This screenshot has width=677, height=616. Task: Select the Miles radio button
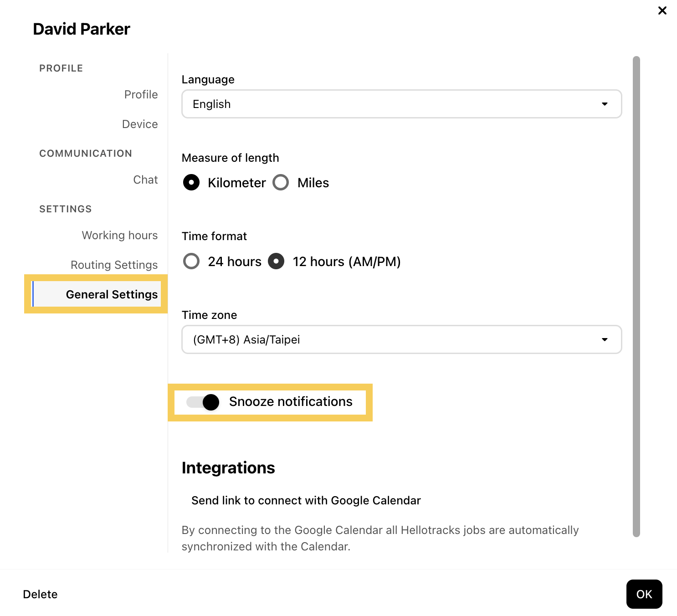click(x=281, y=183)
